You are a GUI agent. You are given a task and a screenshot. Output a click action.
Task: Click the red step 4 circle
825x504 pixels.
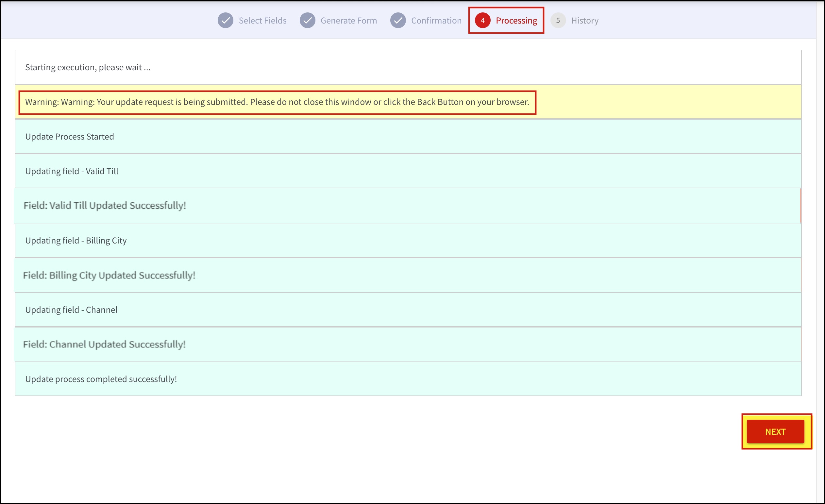[482, 20]
